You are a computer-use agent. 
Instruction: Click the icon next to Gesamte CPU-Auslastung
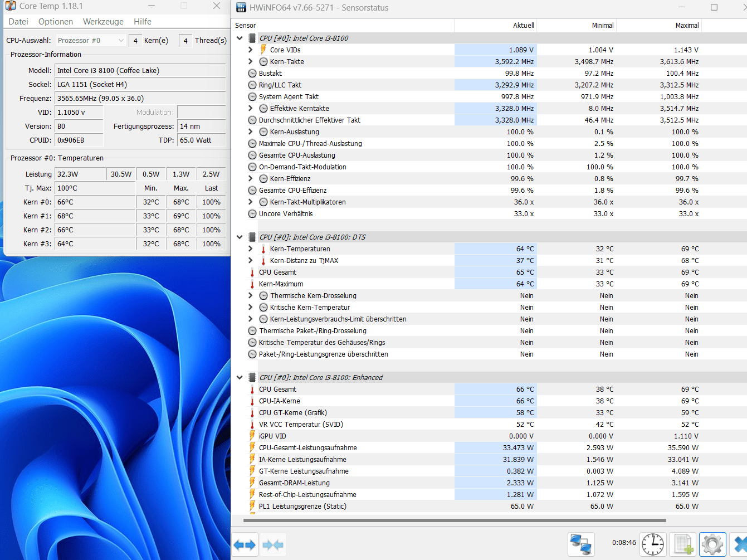(x=252, y=155)
